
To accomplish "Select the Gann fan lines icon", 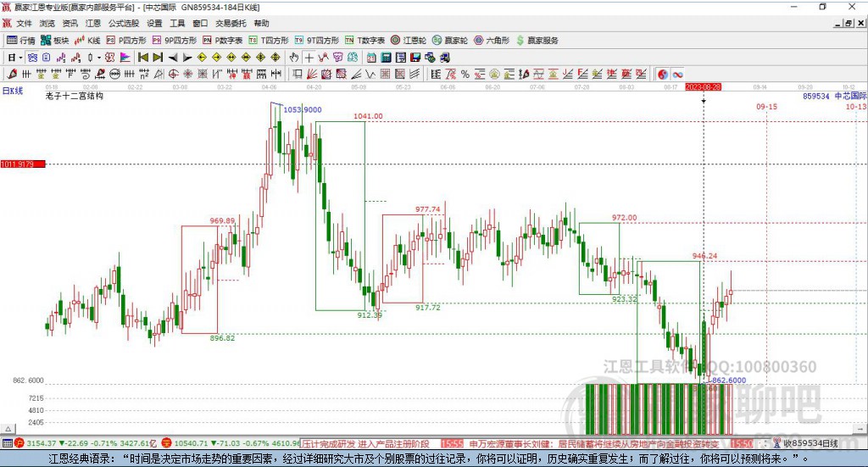I will coord(312,74).
